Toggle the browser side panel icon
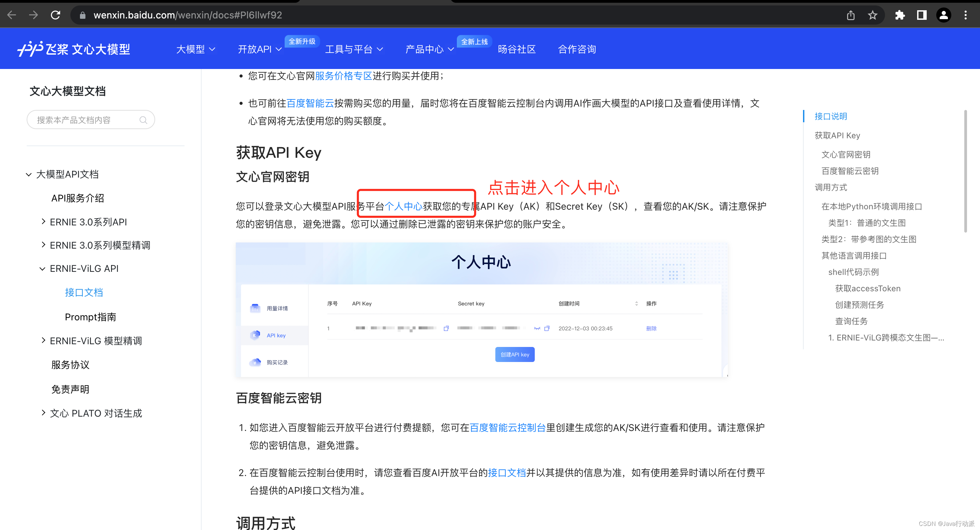Screen dimensions: 980x530 (922, 15)
